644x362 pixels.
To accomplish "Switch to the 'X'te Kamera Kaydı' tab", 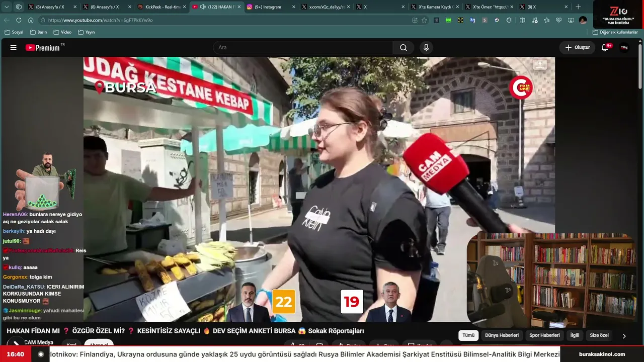I will click(436, 7).
